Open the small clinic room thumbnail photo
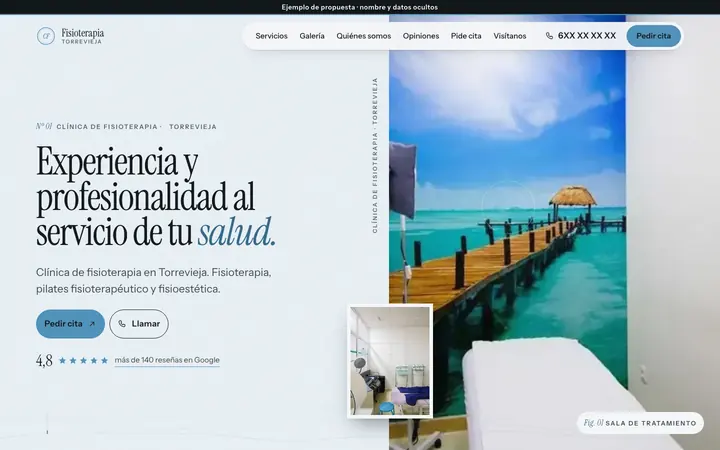This screenshot has height=450, width=720. [x=390, y=361]
